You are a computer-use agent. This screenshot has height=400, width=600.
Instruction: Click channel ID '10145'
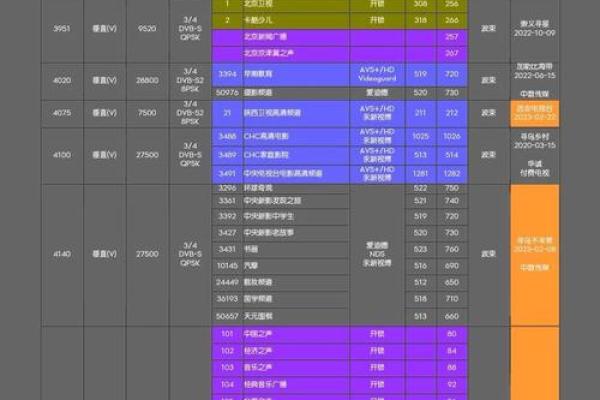pyautogui.click(x=227, y=266)
